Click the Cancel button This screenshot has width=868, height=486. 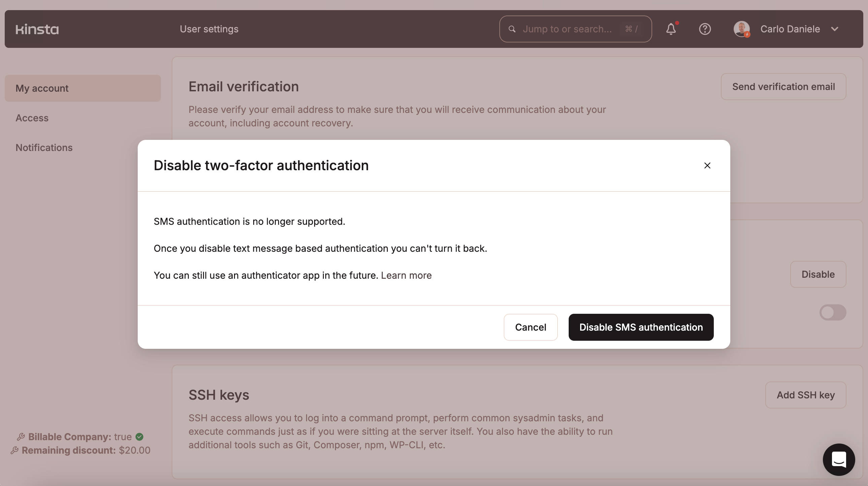point(530,327)
